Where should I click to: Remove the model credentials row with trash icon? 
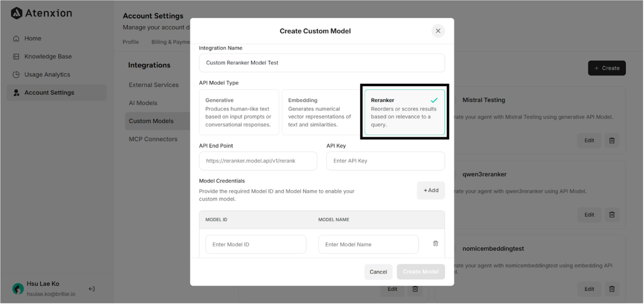point(435,243)
